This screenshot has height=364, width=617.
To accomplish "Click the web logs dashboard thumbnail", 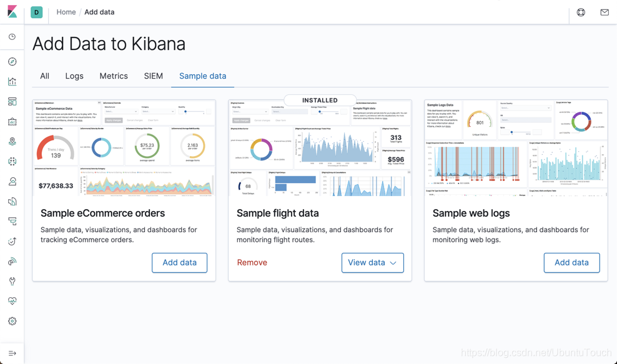I will tap(516, 148).
